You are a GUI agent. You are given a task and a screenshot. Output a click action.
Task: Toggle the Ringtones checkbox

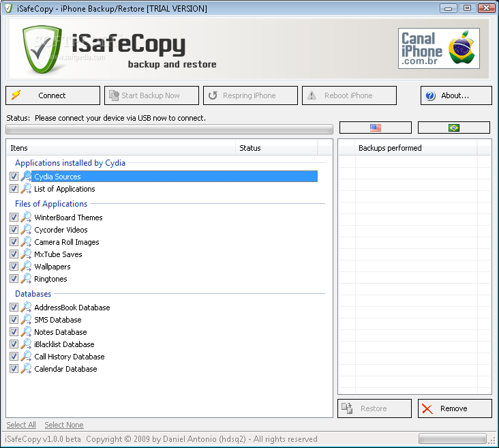14,279
